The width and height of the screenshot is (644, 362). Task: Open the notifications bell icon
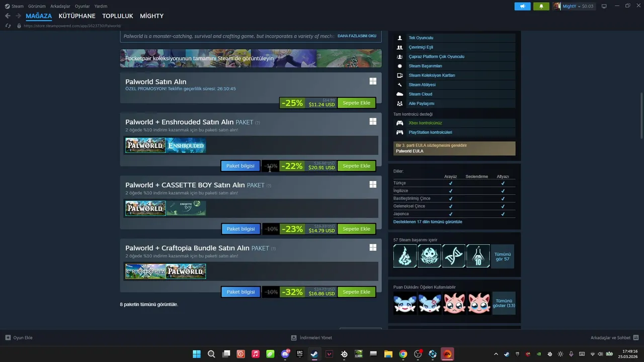click(x=541, y=6)
